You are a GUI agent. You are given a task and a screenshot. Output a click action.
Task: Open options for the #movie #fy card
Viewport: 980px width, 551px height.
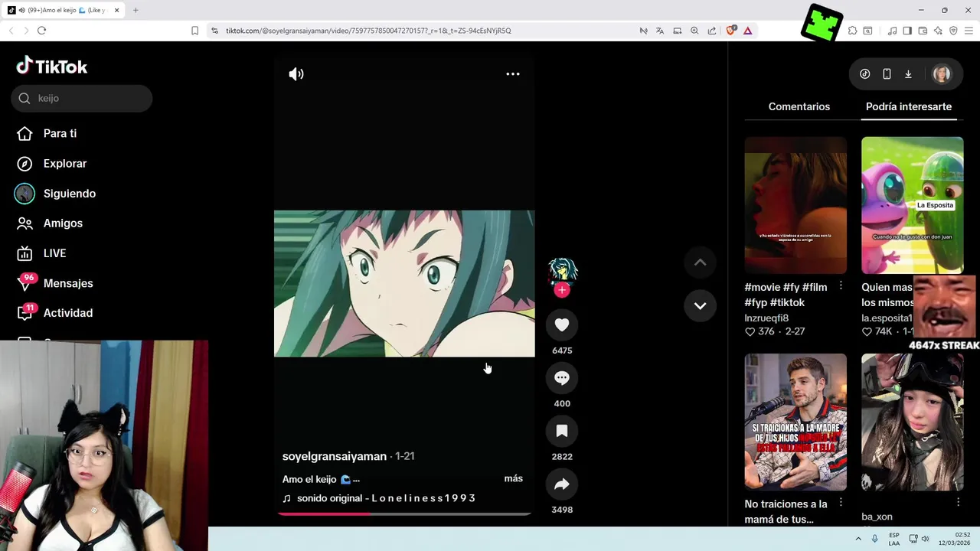point(841,285)
